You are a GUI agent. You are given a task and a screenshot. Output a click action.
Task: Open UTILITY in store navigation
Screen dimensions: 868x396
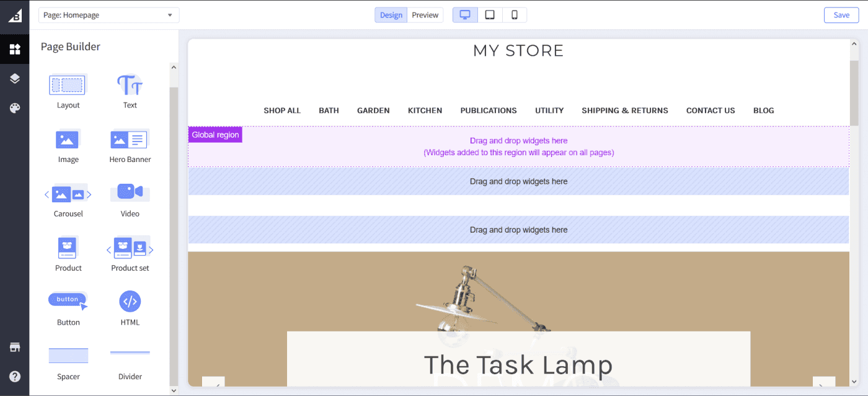pos(549,110)
